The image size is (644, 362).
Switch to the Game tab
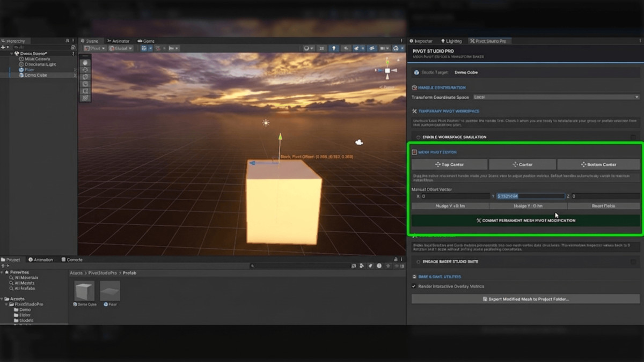point(146,41)
